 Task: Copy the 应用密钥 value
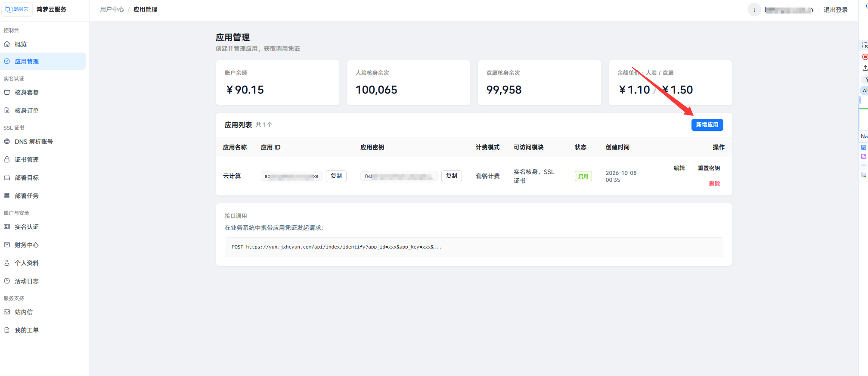click(x=451, y=176)
